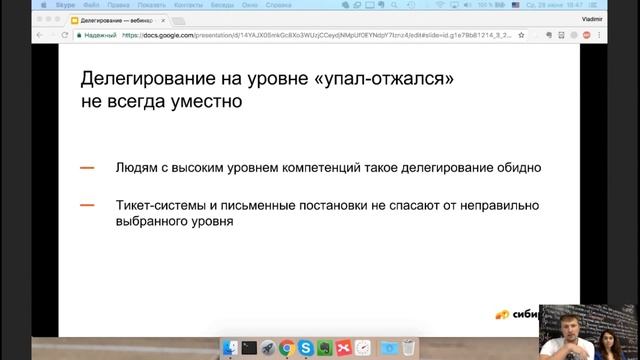Open the red XMind icon in Dock
This screenshot has width=640, height=360.
344,348
